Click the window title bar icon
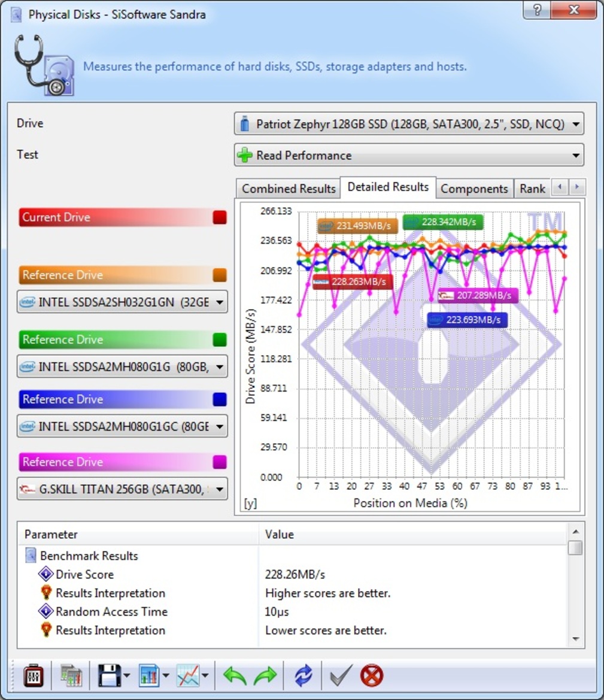This screenshot has width=604, height=700. [16, 14]
